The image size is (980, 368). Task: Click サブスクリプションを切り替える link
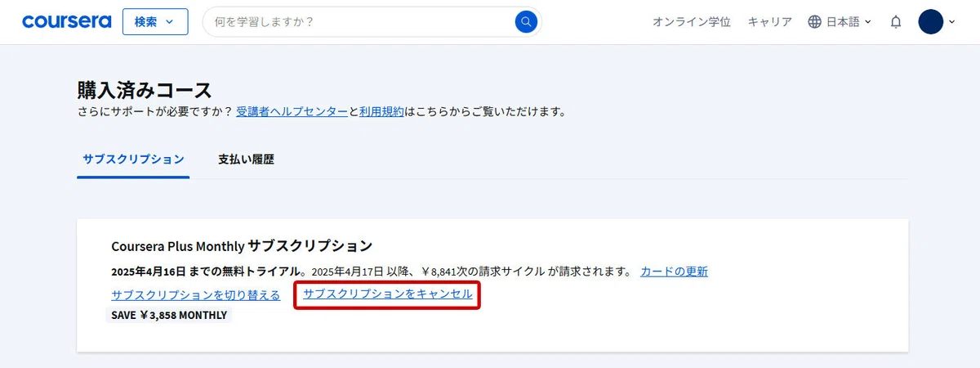pos(196,295)
